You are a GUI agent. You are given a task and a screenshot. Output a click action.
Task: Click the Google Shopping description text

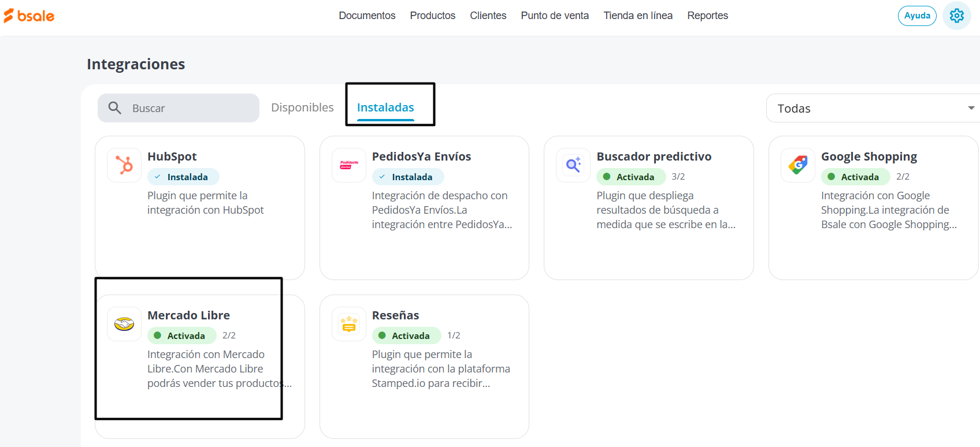coord(889,210)
